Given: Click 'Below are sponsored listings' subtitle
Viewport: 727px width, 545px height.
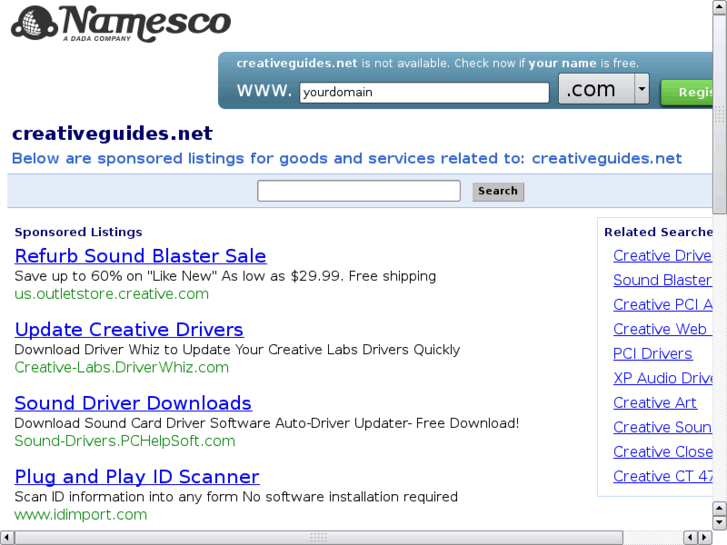Looking at the screenshot, I should [x=347, y=159].
